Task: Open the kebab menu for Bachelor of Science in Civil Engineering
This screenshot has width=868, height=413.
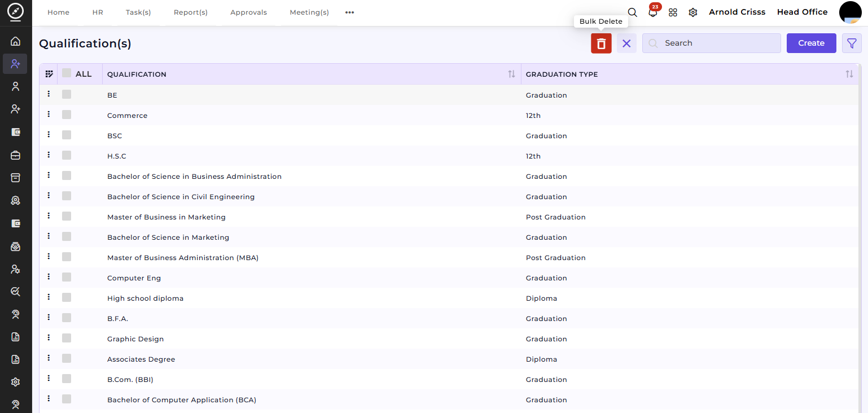Action: (49, 196)
